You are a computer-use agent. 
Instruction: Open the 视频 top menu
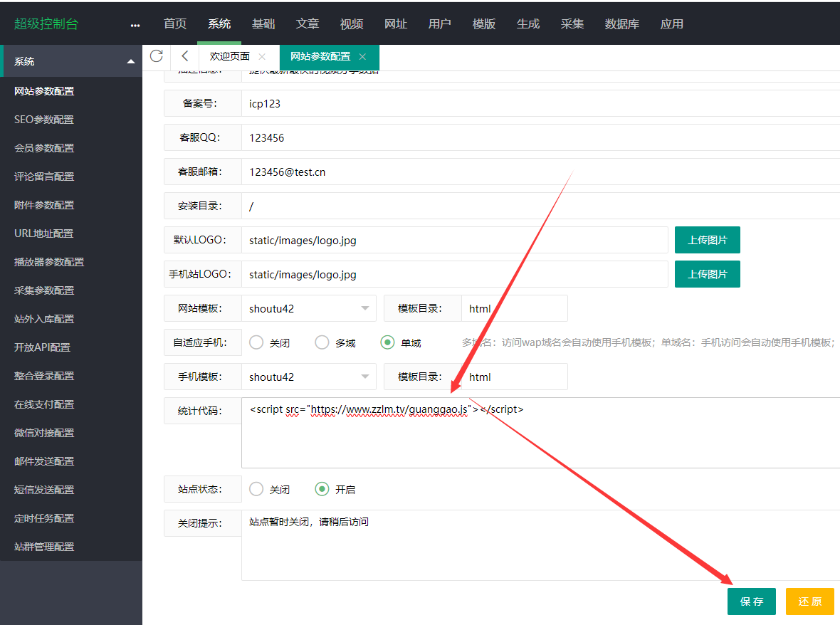[x=352, y=24]
